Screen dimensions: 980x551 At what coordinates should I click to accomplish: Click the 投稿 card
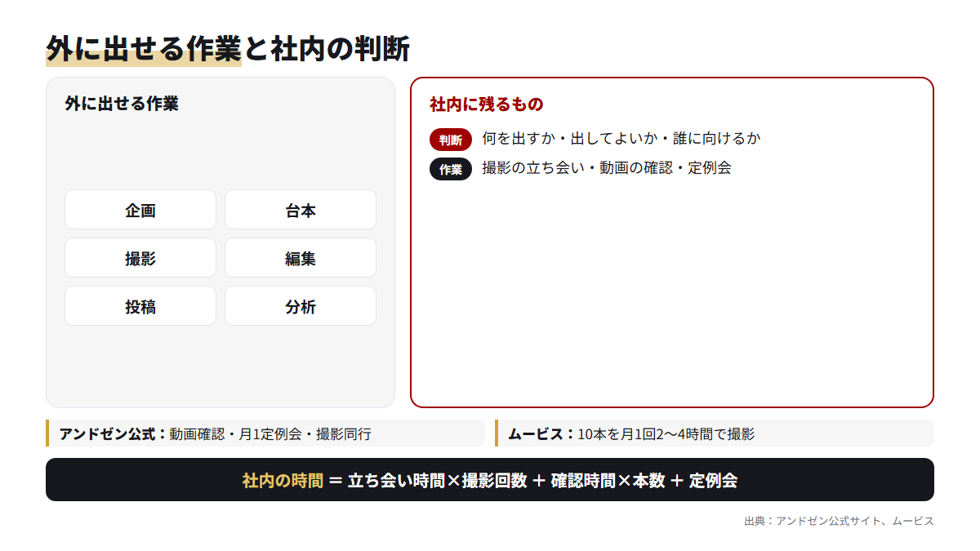click(x=140, y=306)
